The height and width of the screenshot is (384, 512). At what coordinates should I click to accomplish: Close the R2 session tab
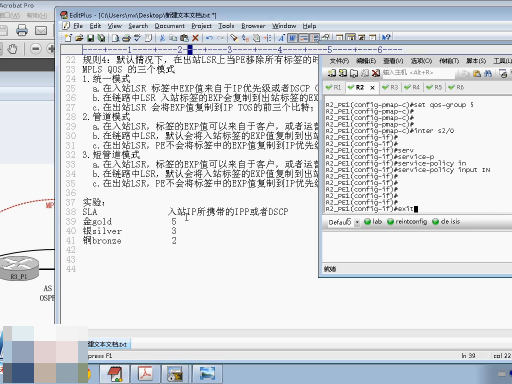[372, 88]
